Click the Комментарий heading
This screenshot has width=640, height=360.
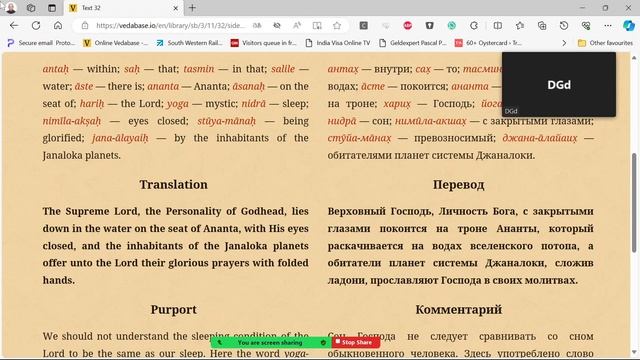(x=459, y=309)
